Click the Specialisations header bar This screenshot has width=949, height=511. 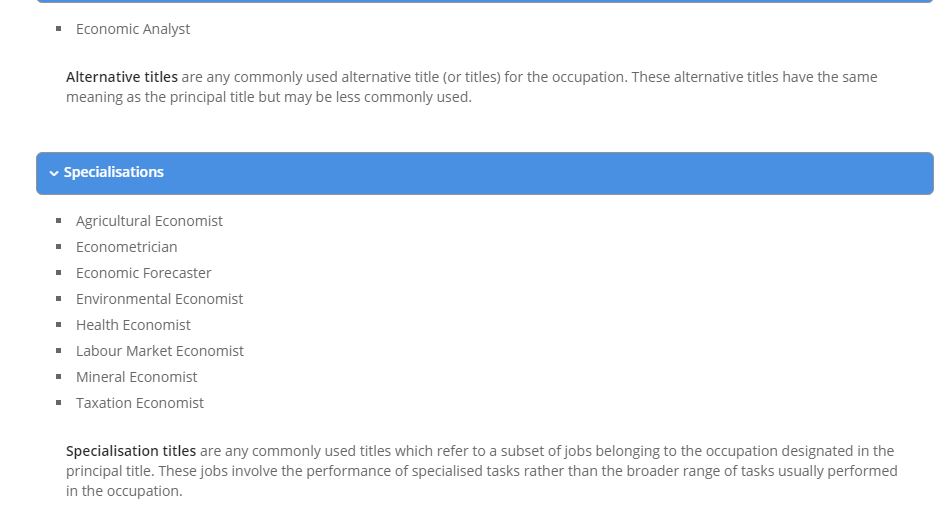485,173
